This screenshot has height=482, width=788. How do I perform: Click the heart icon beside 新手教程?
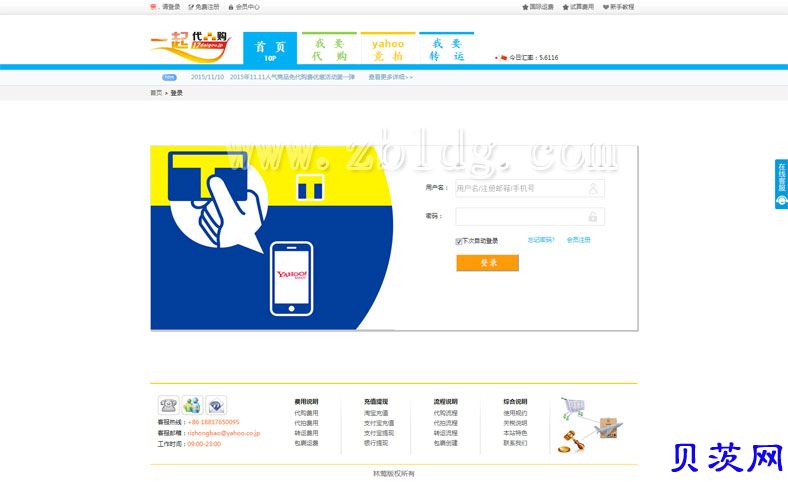click(x=606, y=7)
